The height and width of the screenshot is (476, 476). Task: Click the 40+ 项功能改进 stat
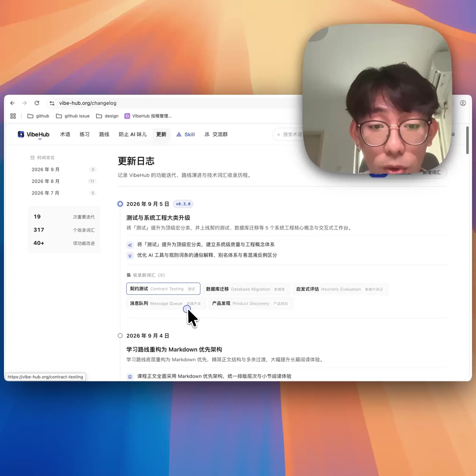(64, 243)
